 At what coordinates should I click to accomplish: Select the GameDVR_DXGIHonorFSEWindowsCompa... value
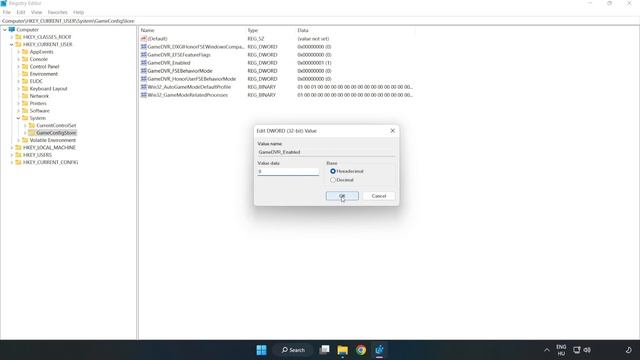pyautogui.click(x=195, y=47)
